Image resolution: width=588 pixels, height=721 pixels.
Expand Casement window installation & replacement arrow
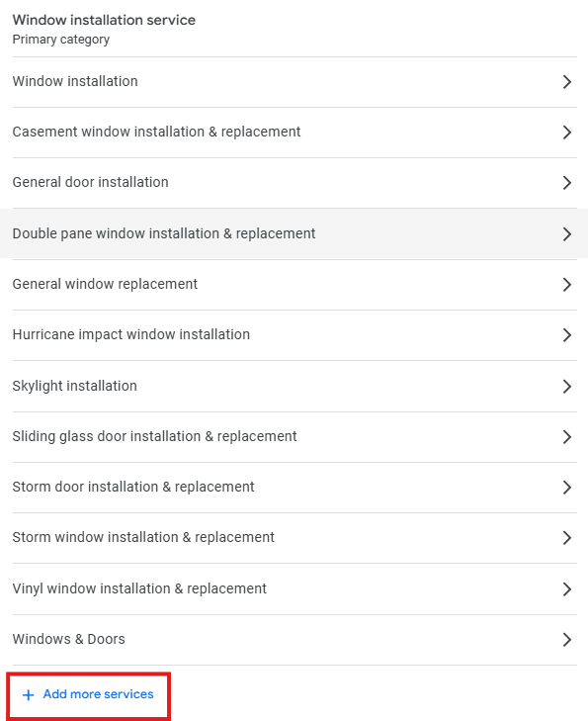[x=567, y=133]
